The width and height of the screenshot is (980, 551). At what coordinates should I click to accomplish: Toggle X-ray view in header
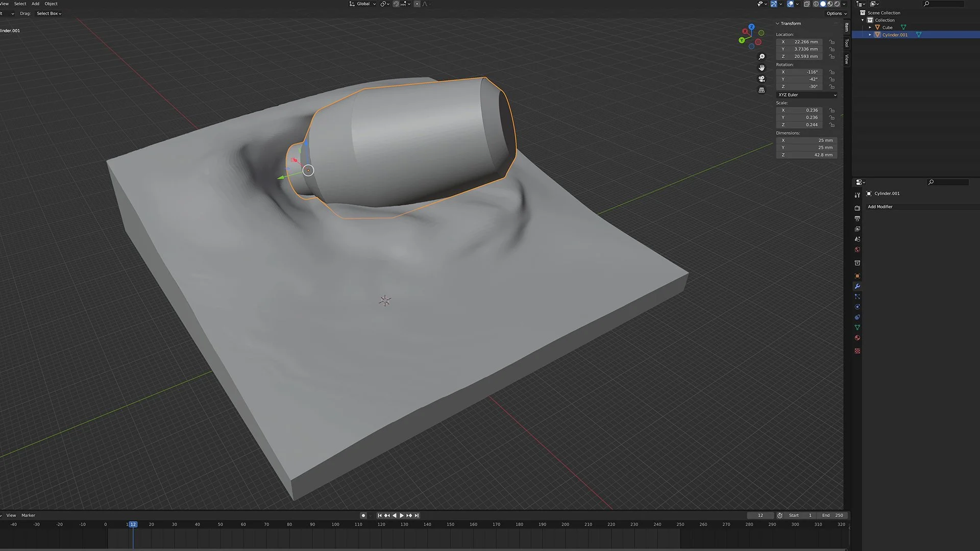click(x=806, y=4)
